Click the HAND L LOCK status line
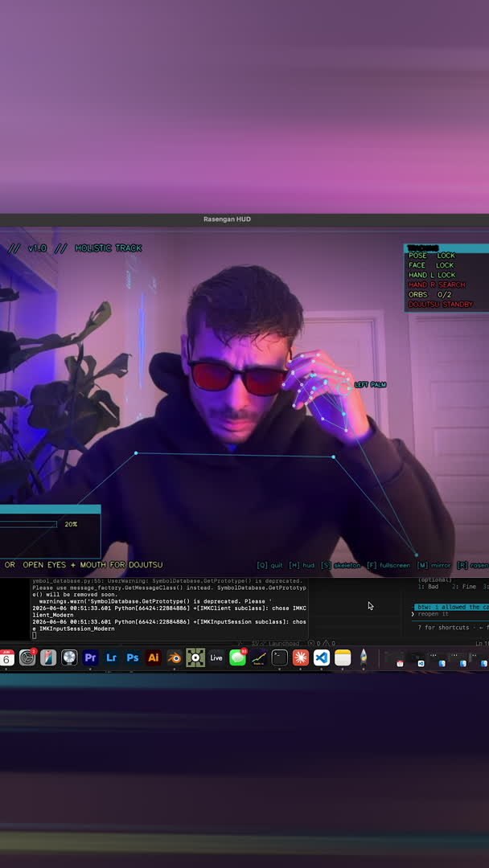This screenshot has width=489, height=868. tap(432, 275)
